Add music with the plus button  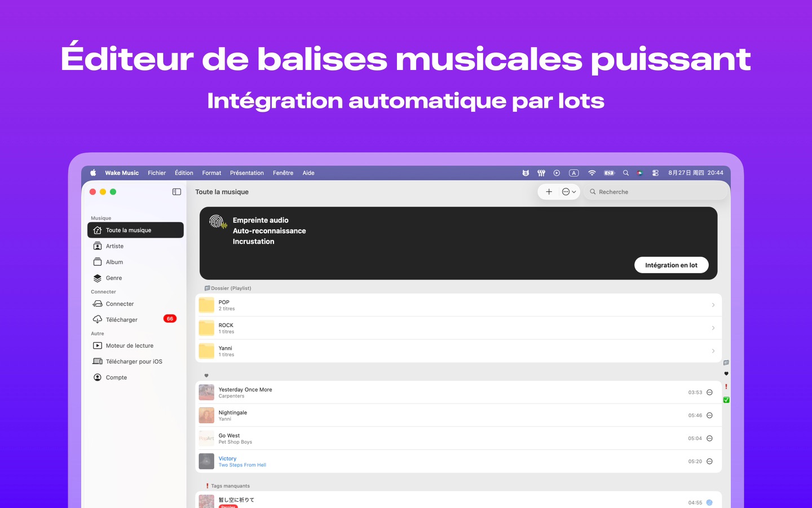tap(549, 192)
